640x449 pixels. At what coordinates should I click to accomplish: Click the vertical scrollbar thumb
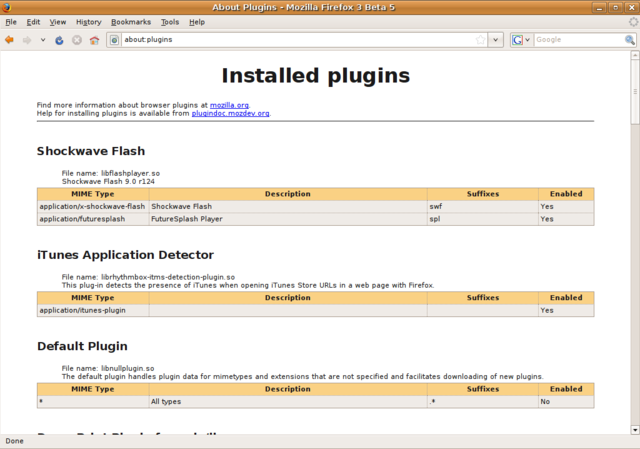(x=635, y=92)
